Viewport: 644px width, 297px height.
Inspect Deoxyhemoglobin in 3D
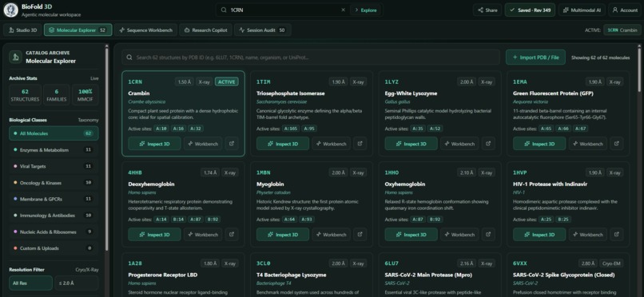point(154,234)
